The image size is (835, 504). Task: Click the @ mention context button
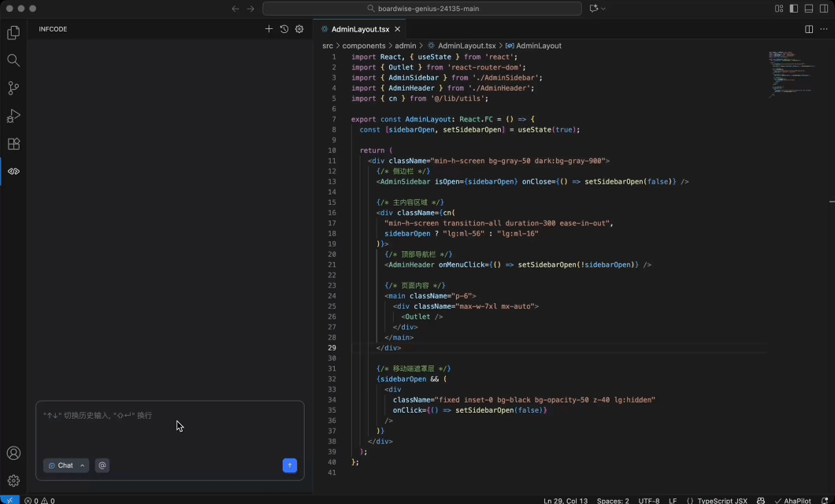coord(102,465)
